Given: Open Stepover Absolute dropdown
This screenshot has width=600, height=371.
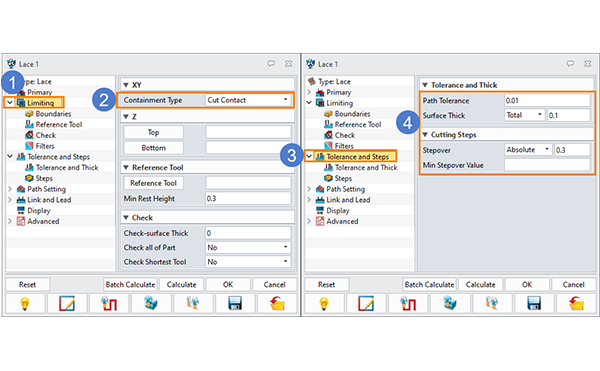Looking at the screenshot, I should coord(528,150).
